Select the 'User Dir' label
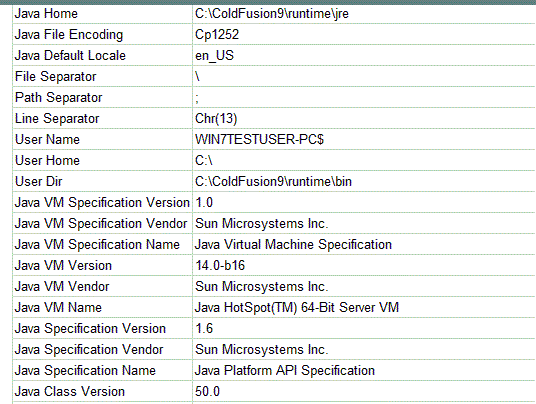The width and height of the screenshot is (536, 404). (x=39, y=181)
